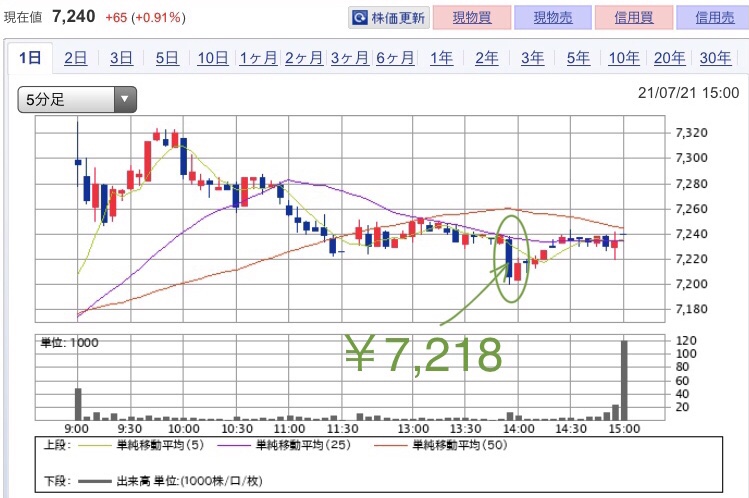Viewport: 749px width, 498px height.
Task: Select the 1日 chart tab
Action: [x=30, y=58]
